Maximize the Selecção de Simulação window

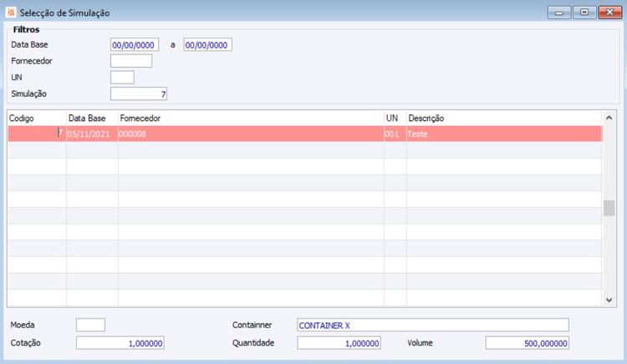(584, 13)
